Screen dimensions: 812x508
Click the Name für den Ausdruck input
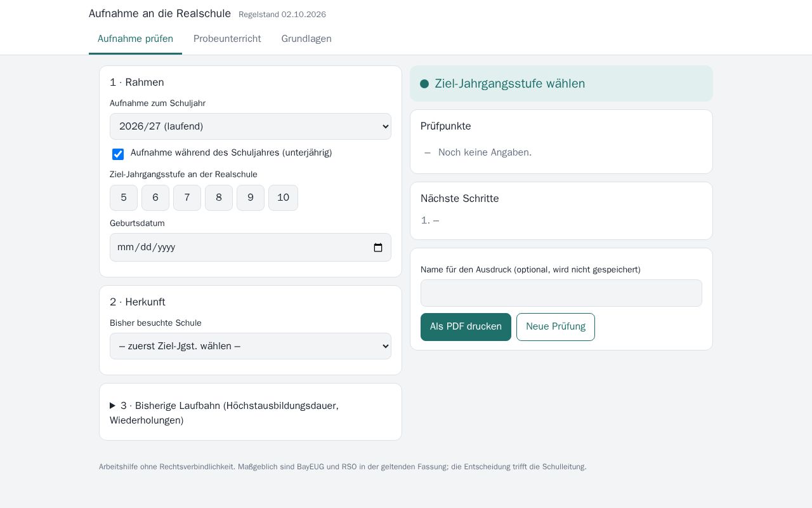pos(561,293)
